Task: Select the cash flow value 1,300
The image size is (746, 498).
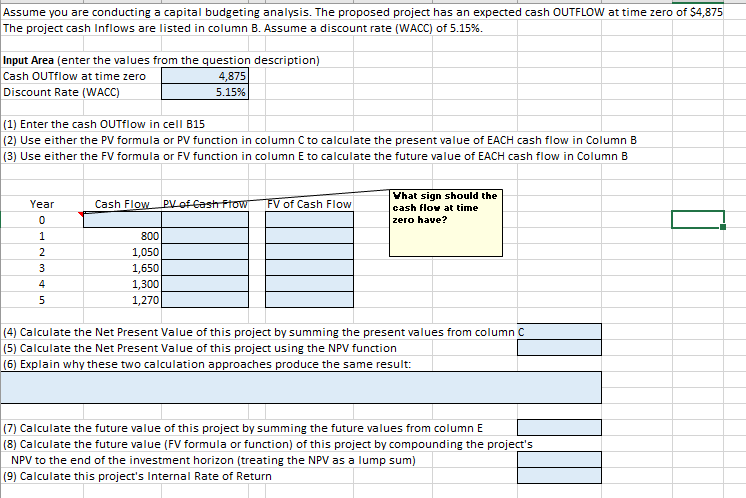Action: pyautogui.click(x=122, y=284)
